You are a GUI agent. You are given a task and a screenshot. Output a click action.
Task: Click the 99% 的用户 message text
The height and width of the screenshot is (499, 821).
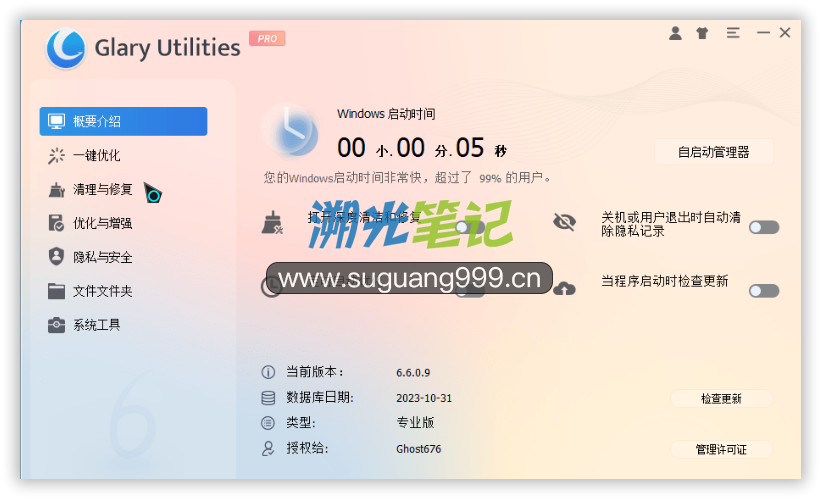[407, 178]
